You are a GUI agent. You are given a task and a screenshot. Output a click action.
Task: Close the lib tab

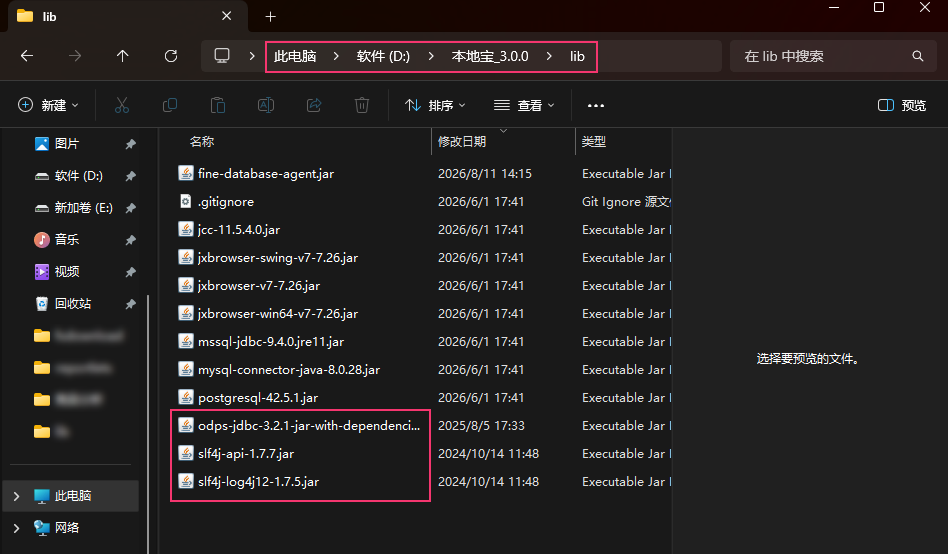227,16
